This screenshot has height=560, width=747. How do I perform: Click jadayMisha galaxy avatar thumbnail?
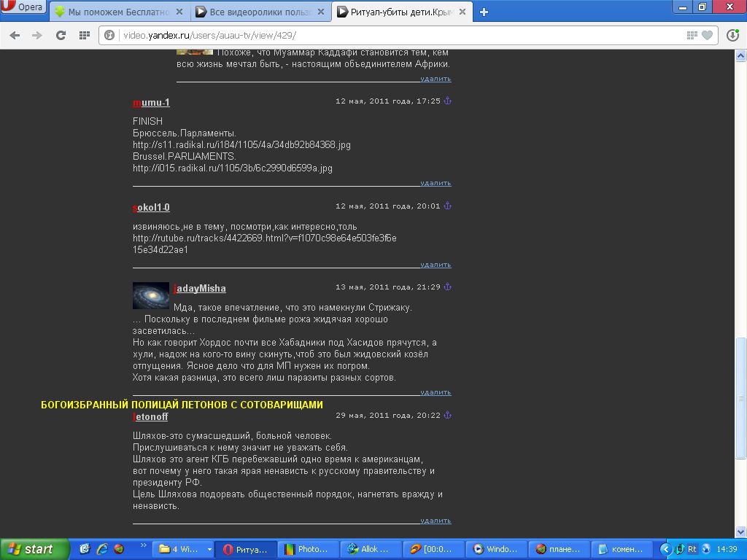(x=150, y=296)
